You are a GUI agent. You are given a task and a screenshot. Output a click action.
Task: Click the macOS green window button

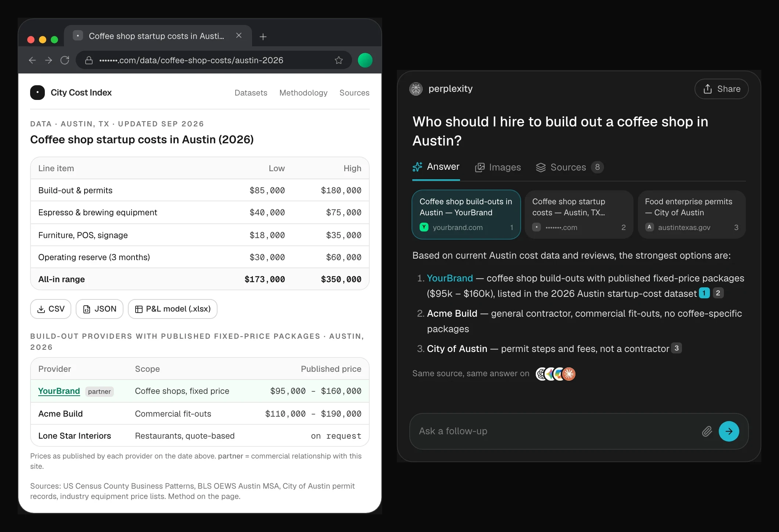coord(54,40)
